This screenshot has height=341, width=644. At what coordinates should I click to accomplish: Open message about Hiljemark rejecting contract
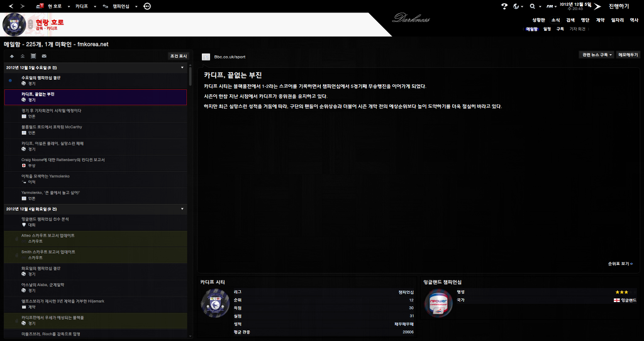pos(96,305)
